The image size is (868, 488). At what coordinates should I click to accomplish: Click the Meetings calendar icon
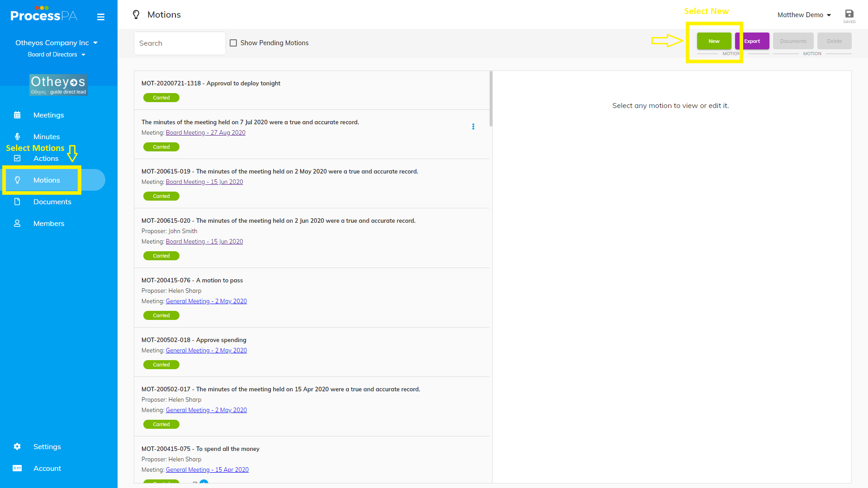pyautogui.click(x=17, y=115)
